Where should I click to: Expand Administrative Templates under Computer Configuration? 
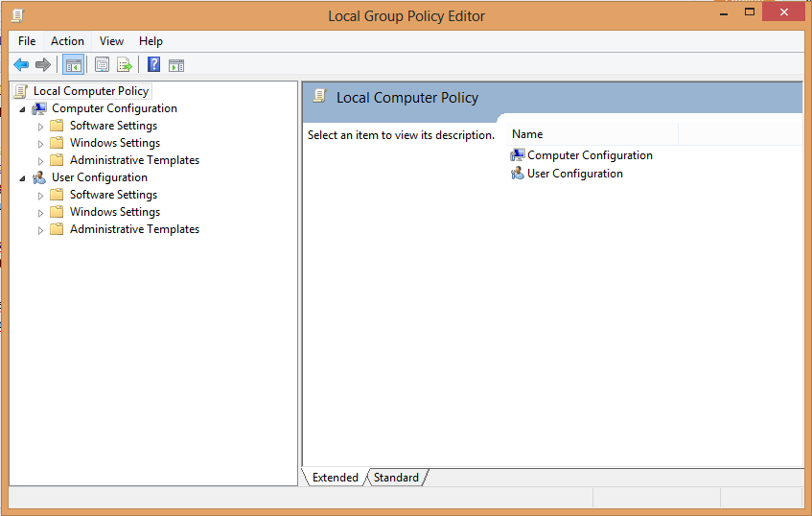40,161
